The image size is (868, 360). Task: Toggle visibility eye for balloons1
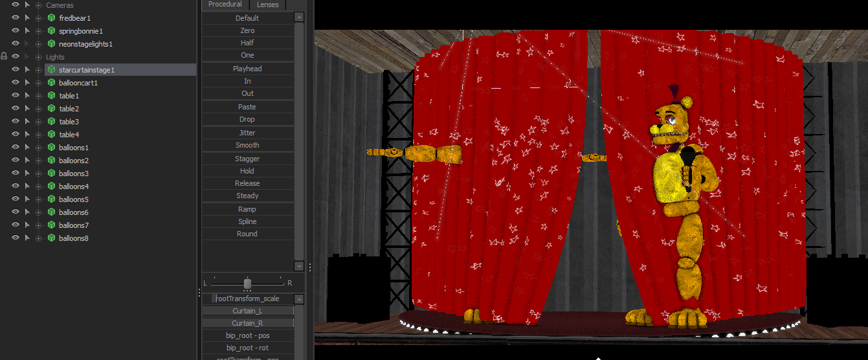16,147
